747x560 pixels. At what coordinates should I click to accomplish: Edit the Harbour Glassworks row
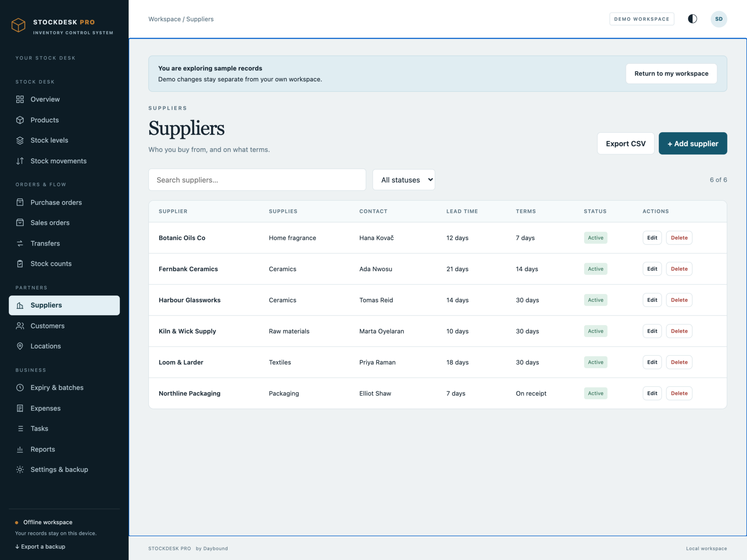click(x=652, y=300)
